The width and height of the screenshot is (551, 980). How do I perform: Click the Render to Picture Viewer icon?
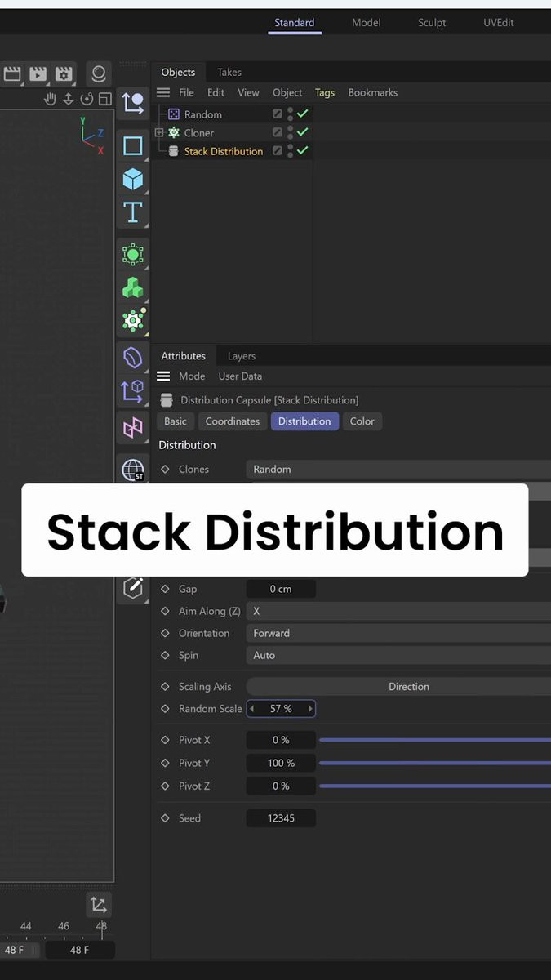coord(38,74)
